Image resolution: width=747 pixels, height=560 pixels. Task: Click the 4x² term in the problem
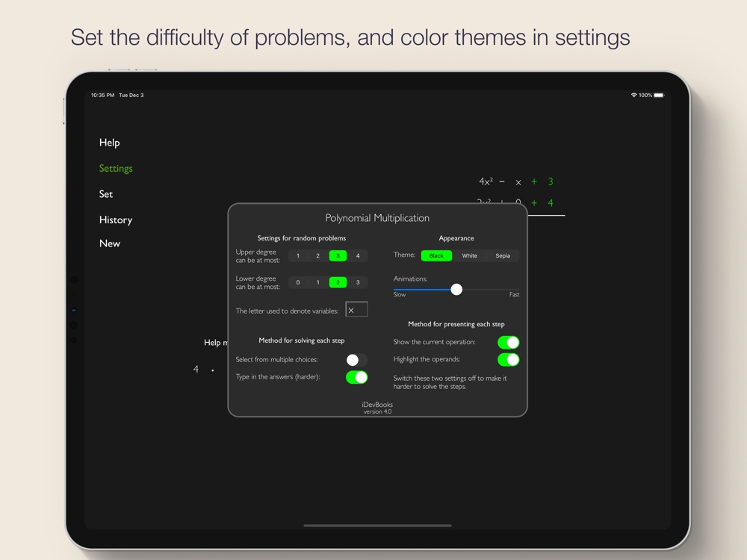click(x=486, y=181)
